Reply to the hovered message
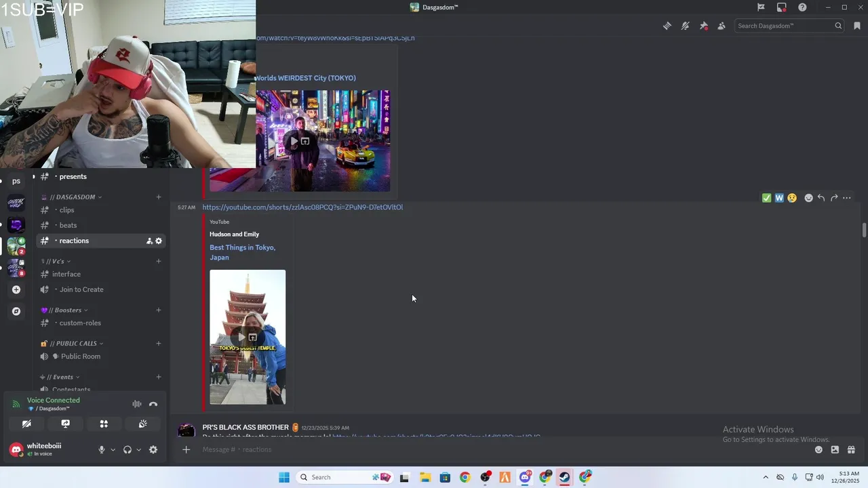The width and height of the screenshot is (868, 488). click(821, 198)
